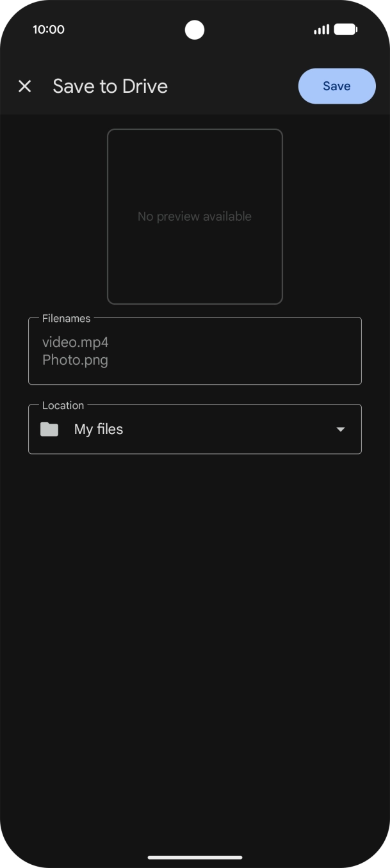Tap the home indicator bar at bottom
390x868 pixels.
[x=195, y=857]
